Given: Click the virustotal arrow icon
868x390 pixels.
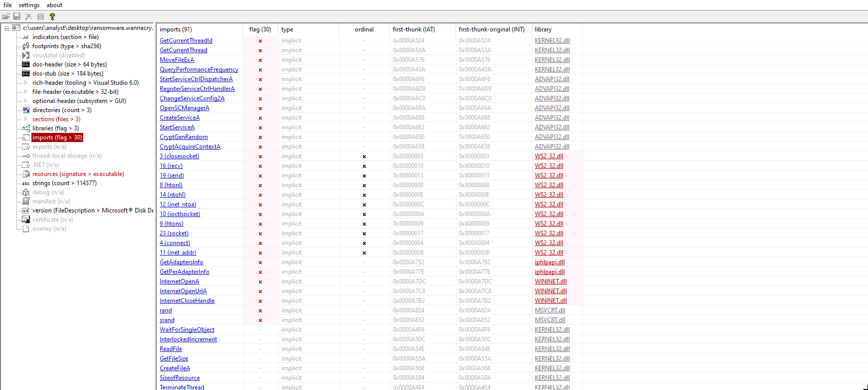Looking at the screenshot, I should [26, 55].
